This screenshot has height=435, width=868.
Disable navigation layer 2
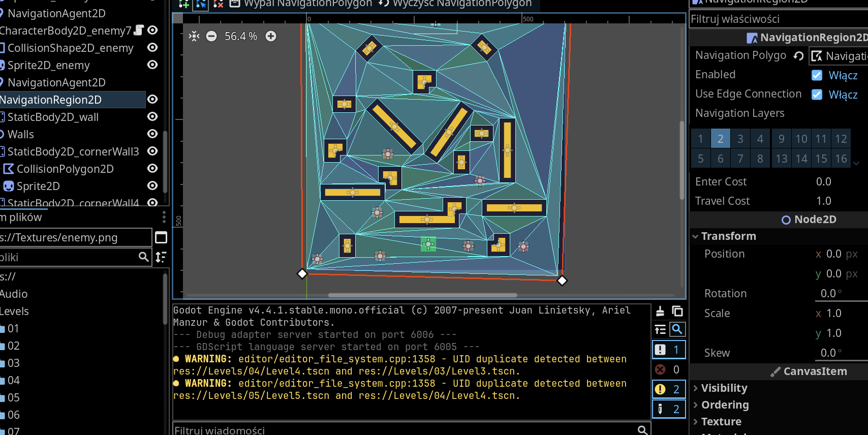pos(720,139)
